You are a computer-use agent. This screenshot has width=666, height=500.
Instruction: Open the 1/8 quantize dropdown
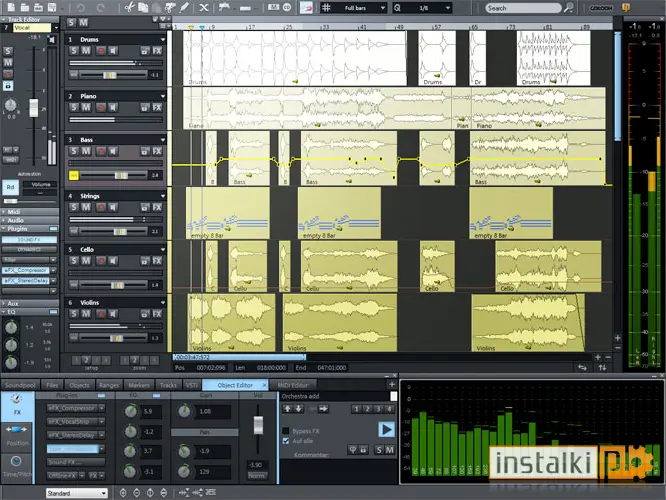click(447, 8)
